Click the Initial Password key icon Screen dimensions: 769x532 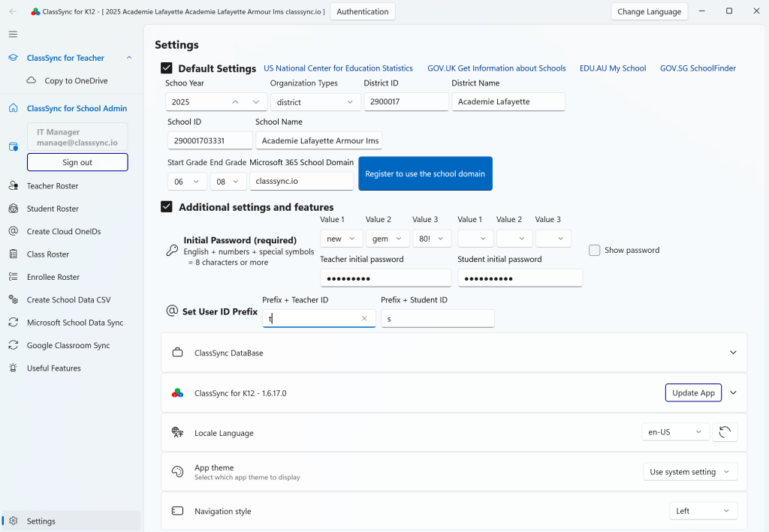click(x=172, y=251)
